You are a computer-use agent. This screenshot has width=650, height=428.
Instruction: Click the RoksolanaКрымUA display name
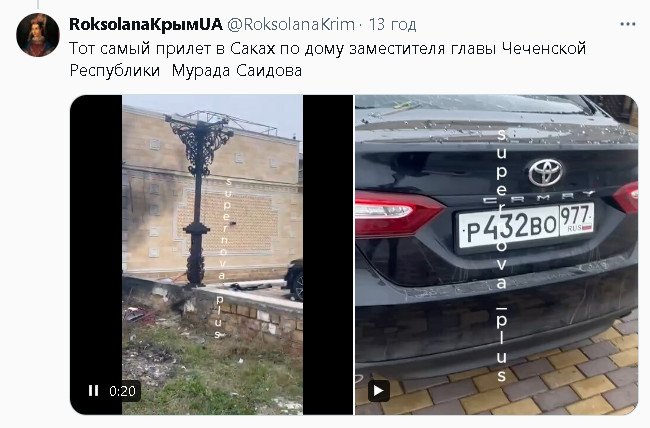point(146,24)
